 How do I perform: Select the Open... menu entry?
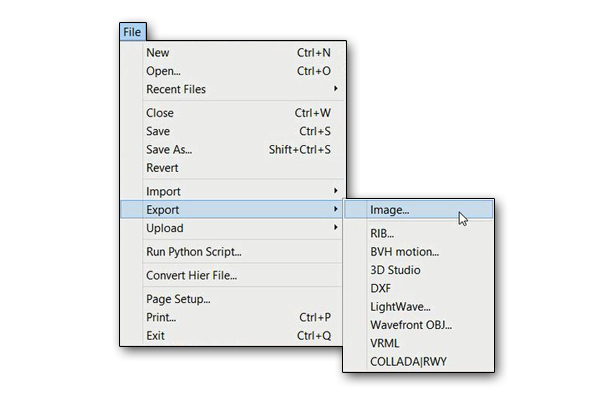(x=233, y=71)
